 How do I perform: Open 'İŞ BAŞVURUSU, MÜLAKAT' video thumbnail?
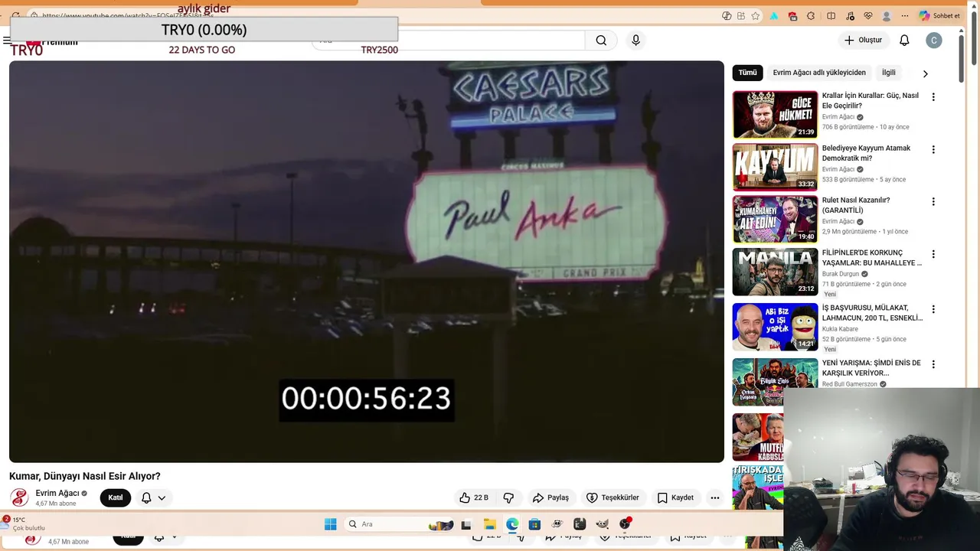coord(775,327)
